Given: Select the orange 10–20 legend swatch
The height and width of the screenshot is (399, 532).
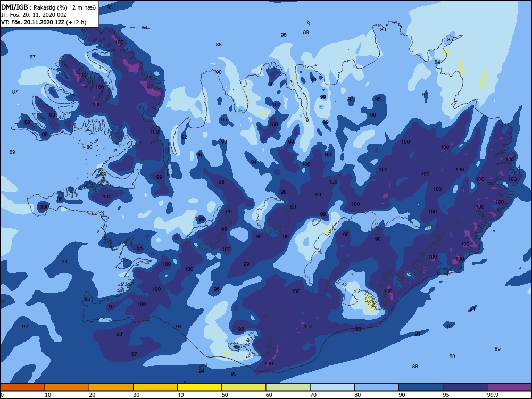Looking at the screenshot, I should (x=67, y=387).
